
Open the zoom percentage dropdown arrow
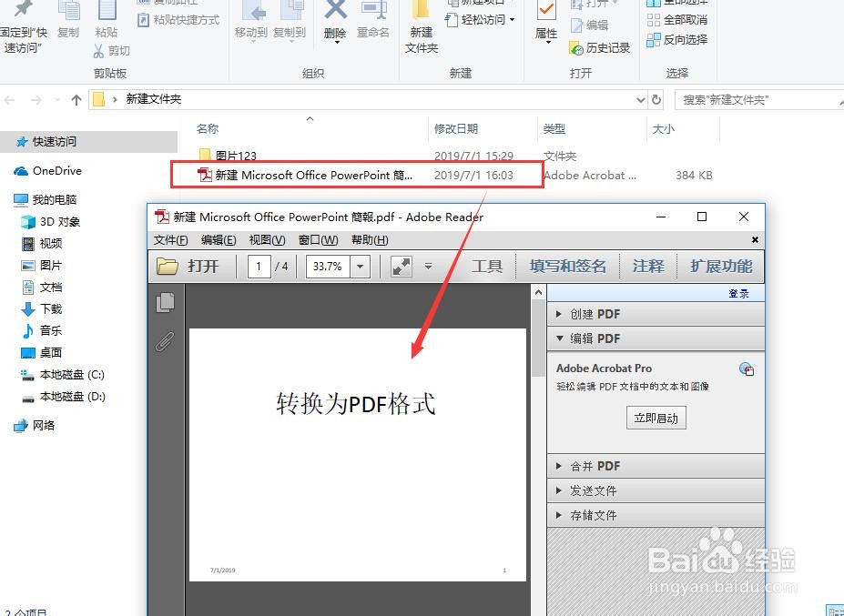click(361, 267)
